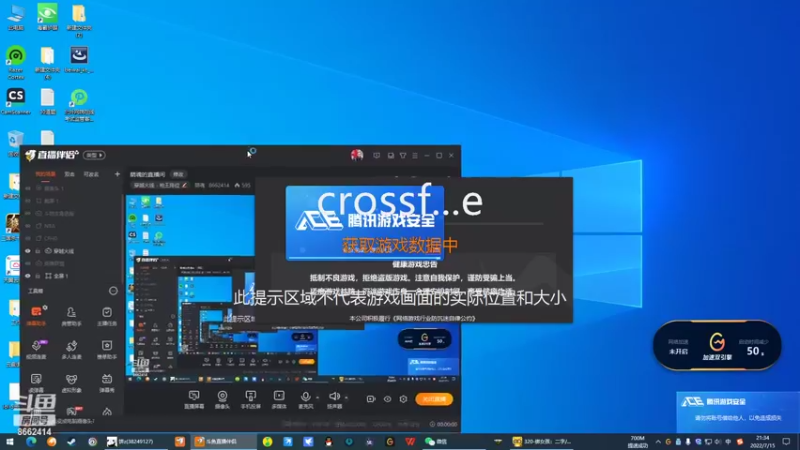Toggle visibility of NBA source

(x=28, y=226)
